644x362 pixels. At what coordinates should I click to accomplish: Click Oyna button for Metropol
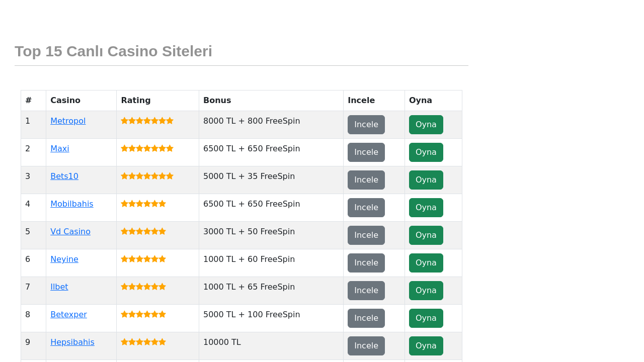426,125
